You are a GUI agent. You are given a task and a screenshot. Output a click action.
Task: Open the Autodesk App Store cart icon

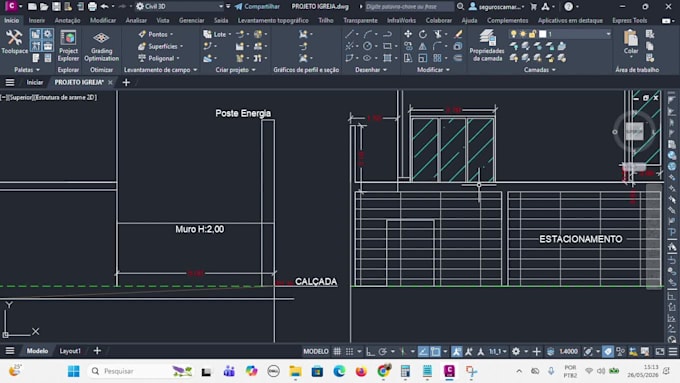[x=533, y=7]
